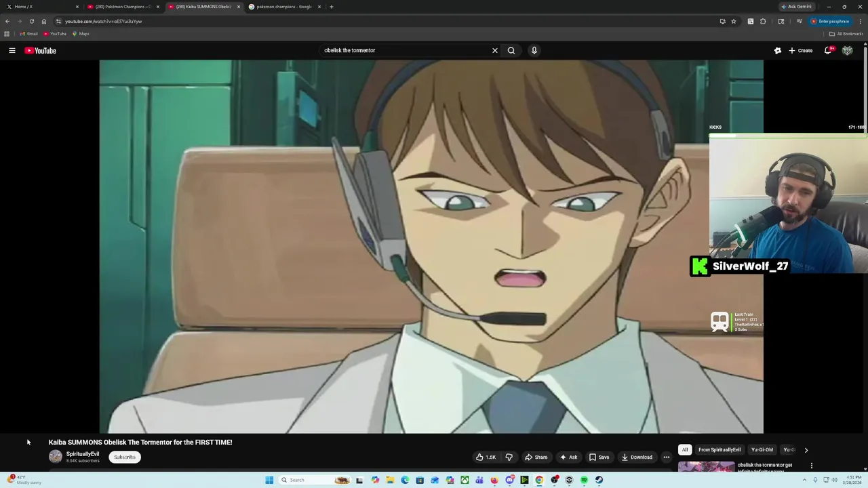Open YouTube notifications bell
Viewport: 868px width, 488px height.
click(829, 50)
